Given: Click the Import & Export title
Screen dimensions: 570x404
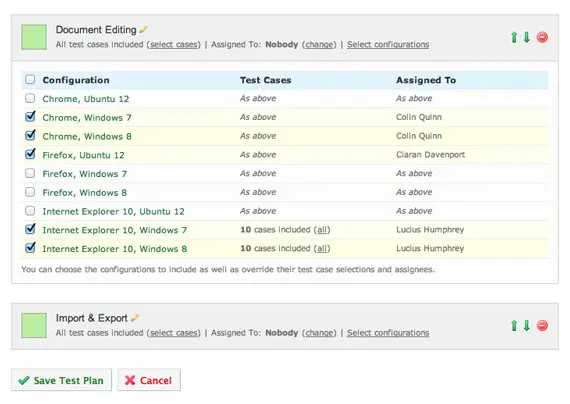Looking at the screenshot, I should pos(92,318).
